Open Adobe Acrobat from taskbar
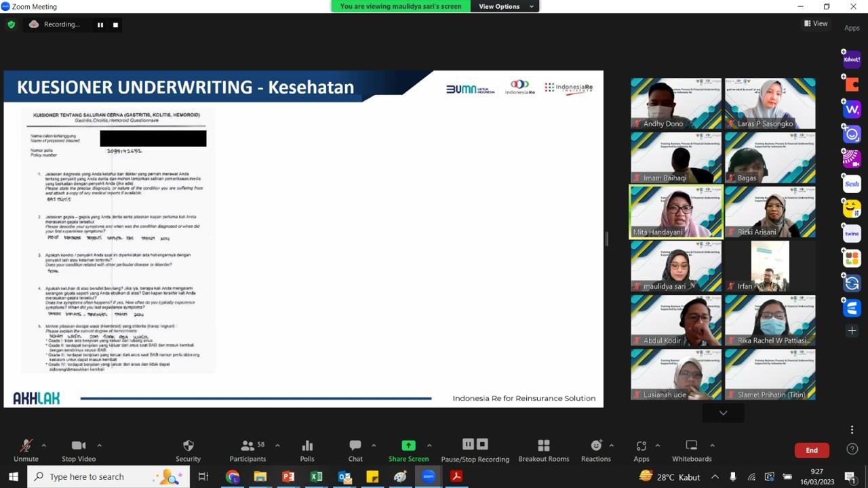868x488 pixels. point(456,476)
